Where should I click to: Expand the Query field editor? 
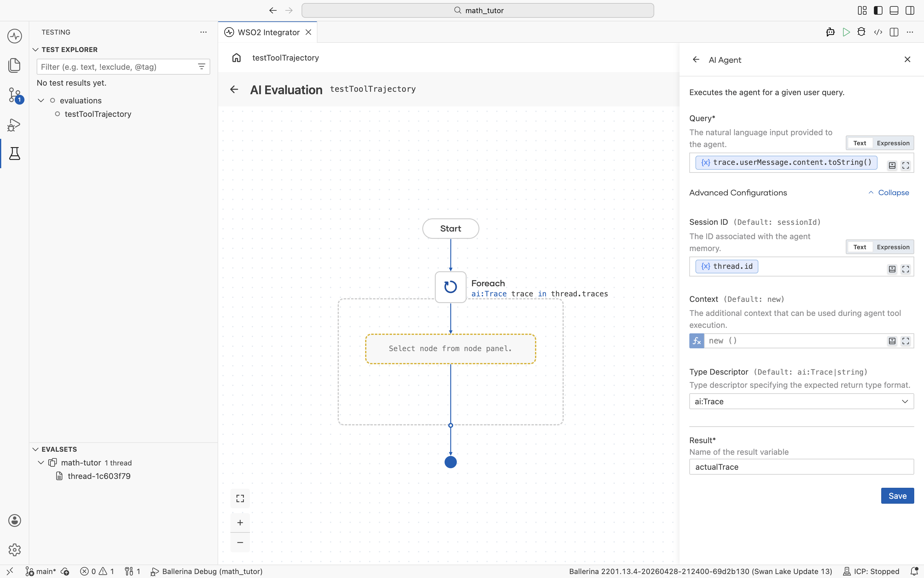tap(906, 165)
